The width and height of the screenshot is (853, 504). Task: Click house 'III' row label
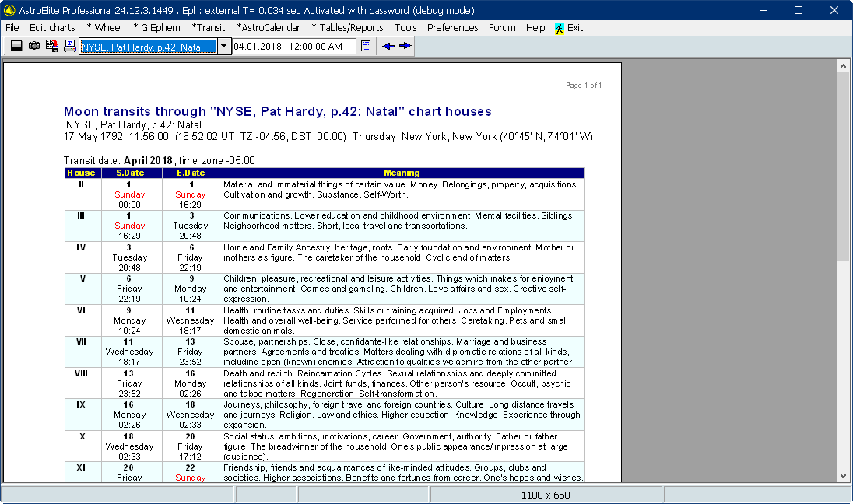[81, 216]
